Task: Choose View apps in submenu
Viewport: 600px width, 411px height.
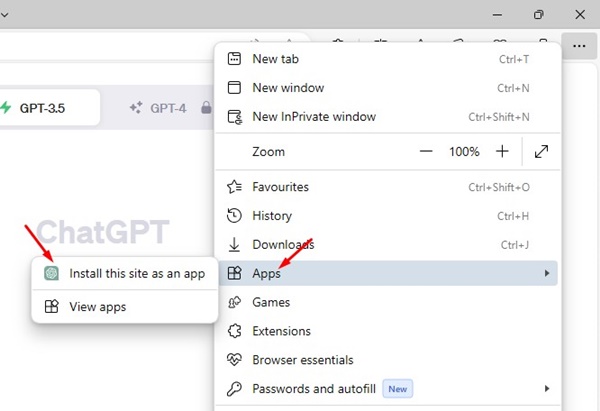Action: (x=125, y=307)
